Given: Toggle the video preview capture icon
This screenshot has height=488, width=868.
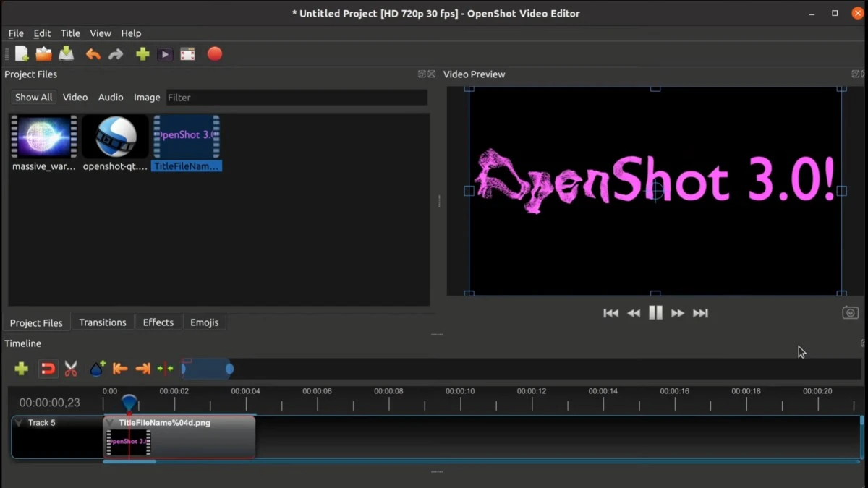Looking at the screenshot, I should (x=850, y=312).
